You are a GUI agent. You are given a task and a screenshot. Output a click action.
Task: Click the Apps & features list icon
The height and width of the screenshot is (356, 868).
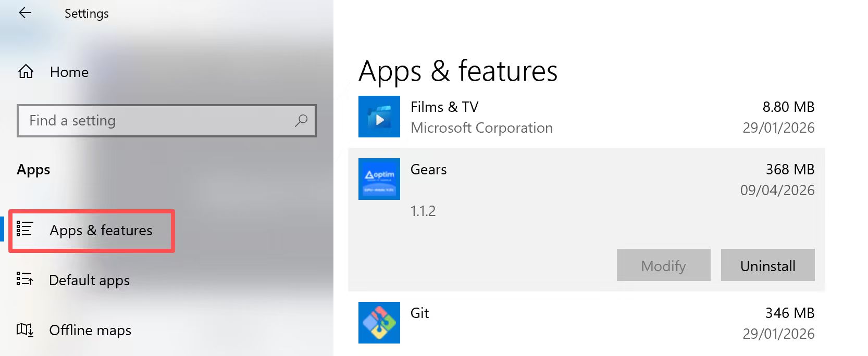[x=24, y=229]
